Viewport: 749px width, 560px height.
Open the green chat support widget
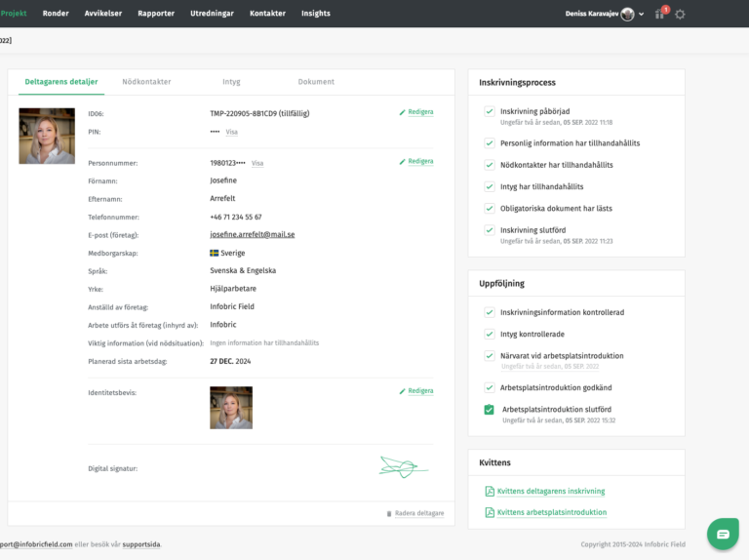coord(723,534)
